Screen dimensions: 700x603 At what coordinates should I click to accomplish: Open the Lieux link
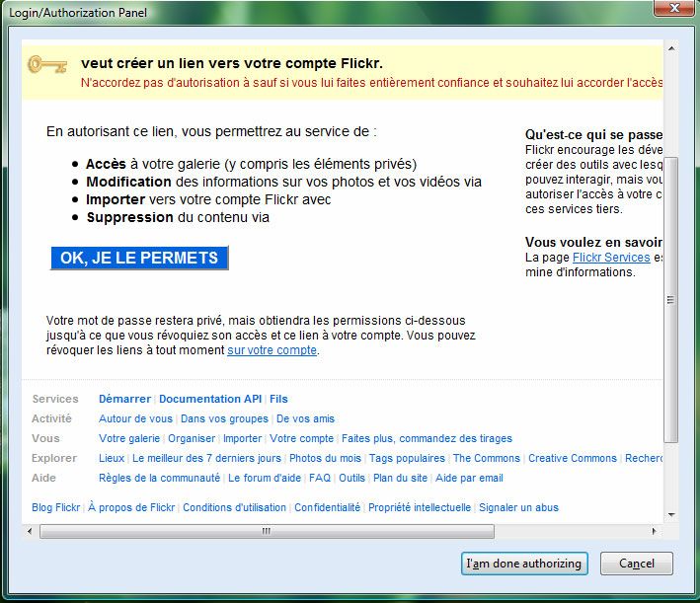click(x=112, y=458)
